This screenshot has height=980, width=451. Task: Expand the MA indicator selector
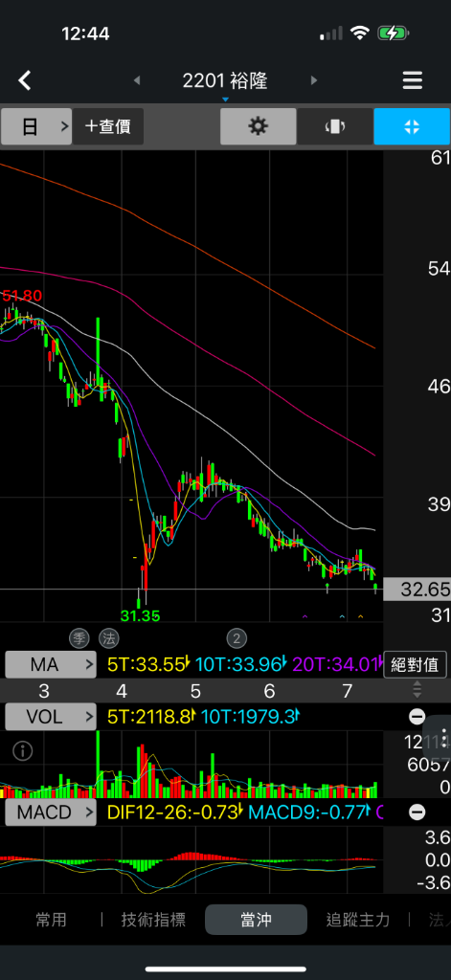pyautogui.click(x=51, y=664)
